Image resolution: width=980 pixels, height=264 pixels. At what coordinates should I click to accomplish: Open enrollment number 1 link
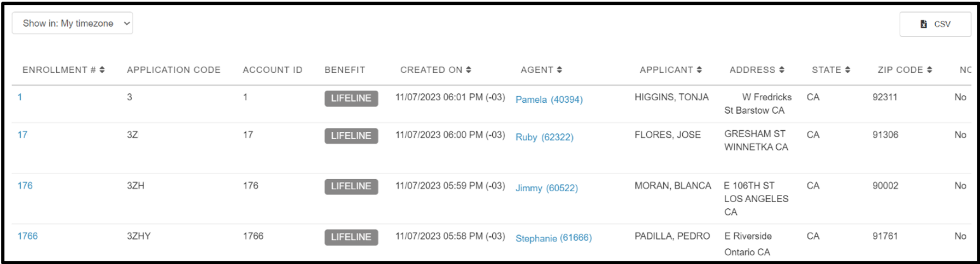[x=20, y=97]
